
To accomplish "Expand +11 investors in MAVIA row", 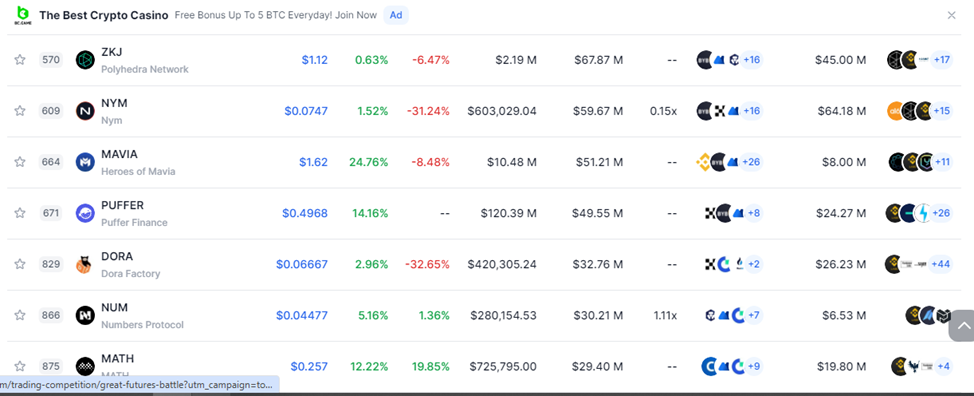I will [x=942, y=162].
